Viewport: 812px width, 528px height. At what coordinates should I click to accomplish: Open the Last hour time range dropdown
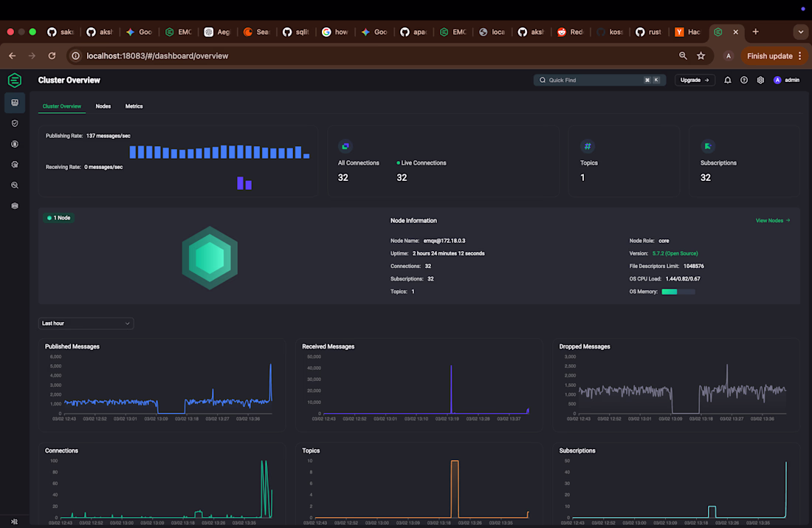point(86,323)
